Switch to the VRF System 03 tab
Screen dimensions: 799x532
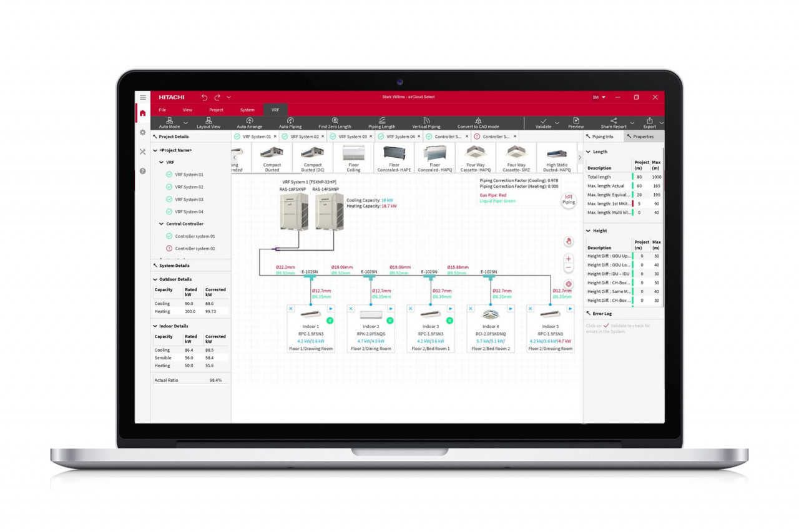coord(351,136)
